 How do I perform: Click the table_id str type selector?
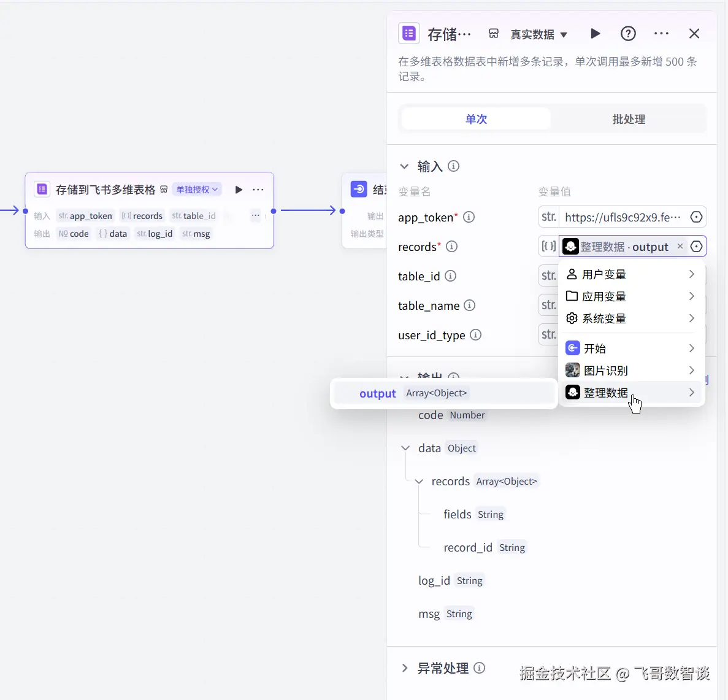tap(549, 275)
